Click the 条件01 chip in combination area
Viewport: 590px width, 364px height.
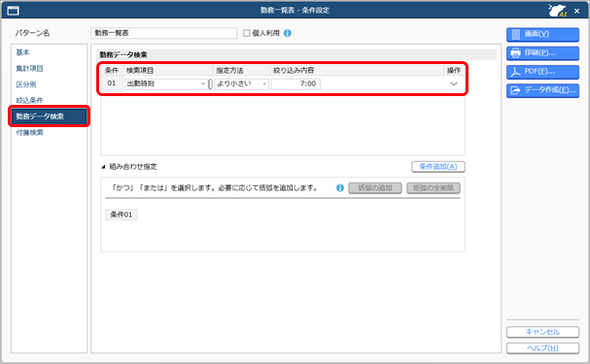tap(121, 215)
